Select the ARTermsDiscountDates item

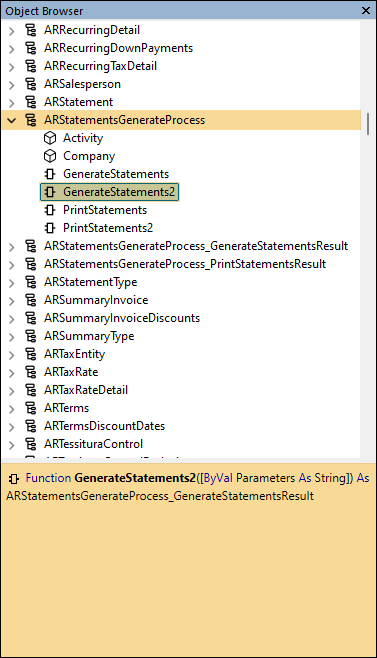tap(105, 426)
